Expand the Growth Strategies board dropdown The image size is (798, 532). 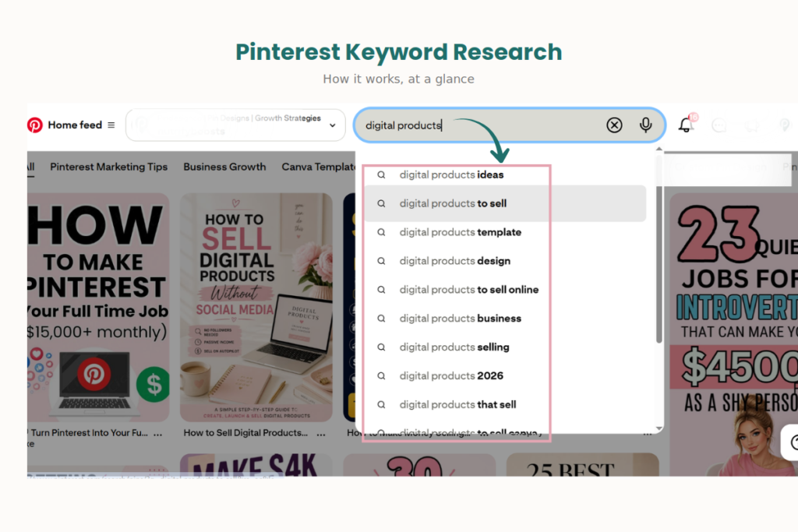pos(332,125)
